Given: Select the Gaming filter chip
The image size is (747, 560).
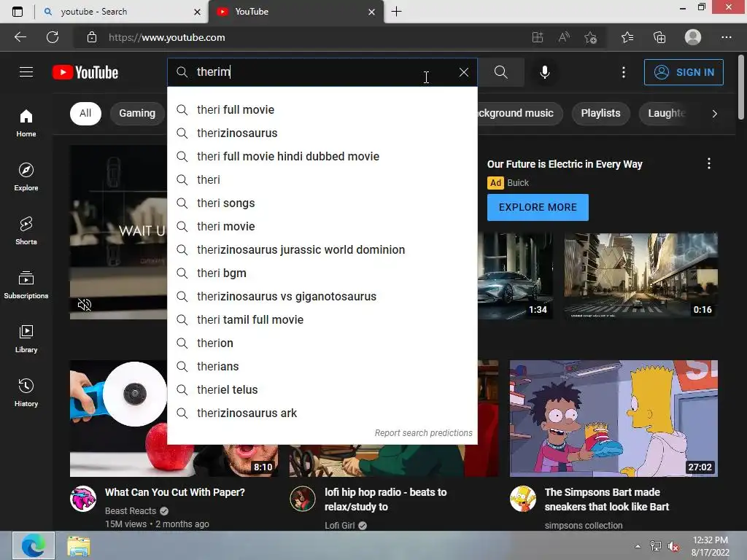Looking at the screenshot, I should click(137, 113).
